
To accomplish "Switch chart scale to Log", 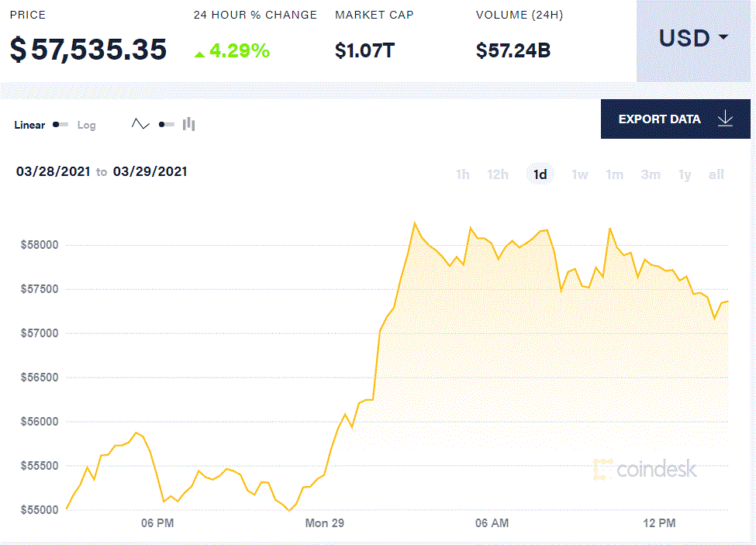I will pyautogui.click(x=86, y=125).
